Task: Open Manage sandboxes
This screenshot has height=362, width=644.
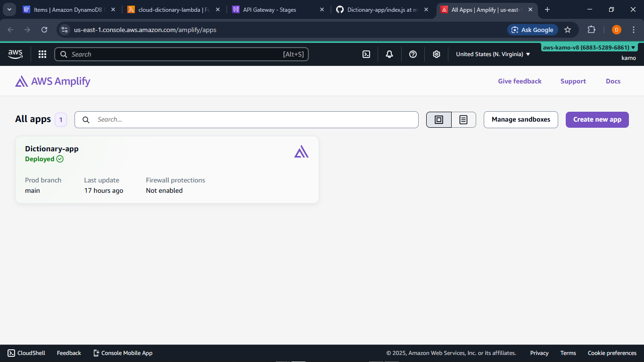Action: click(520, 119)
